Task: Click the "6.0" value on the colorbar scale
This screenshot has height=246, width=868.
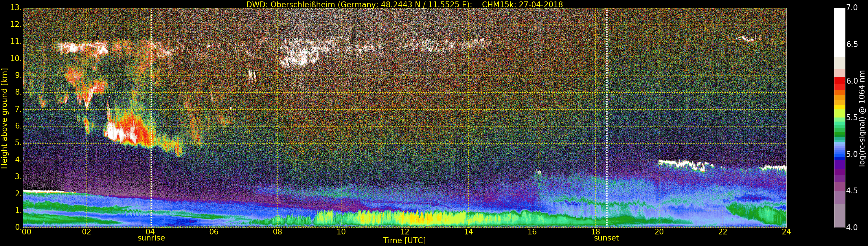Action: [852, 81]
